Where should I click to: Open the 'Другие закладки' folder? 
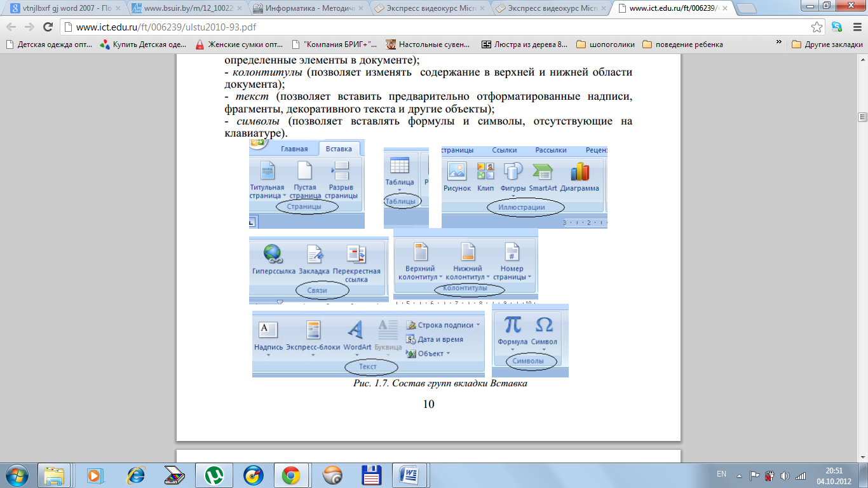[x=827, y=44]
